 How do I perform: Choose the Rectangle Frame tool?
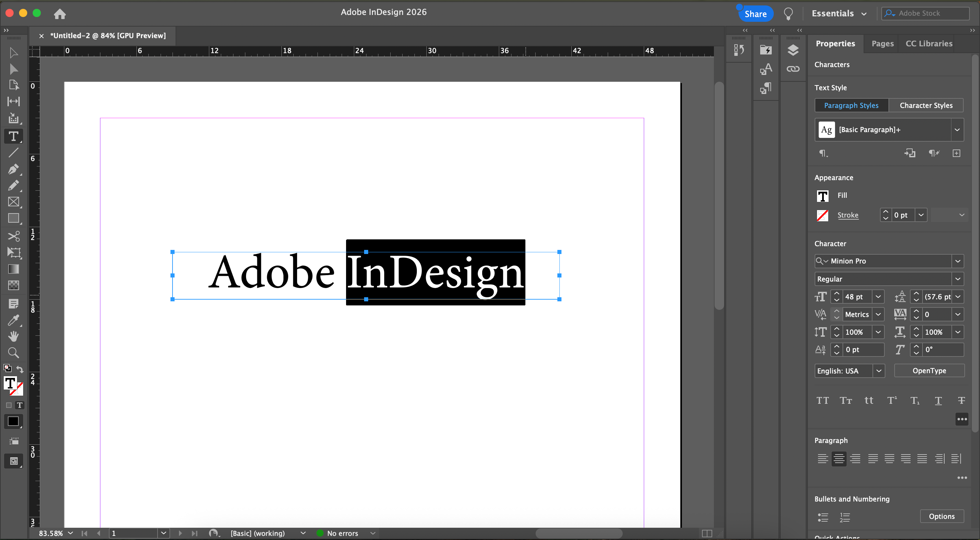click(x=13, y=202)
